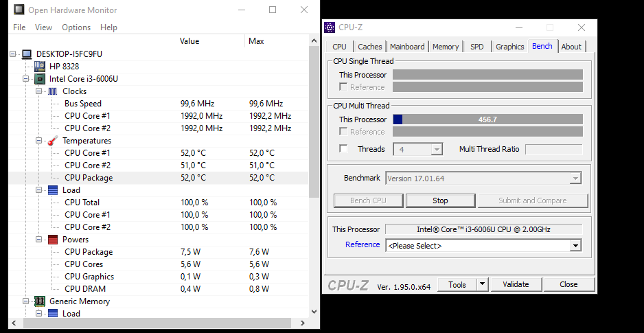Collapse the Temperatures tree node
644x333 pixels.
39,141
